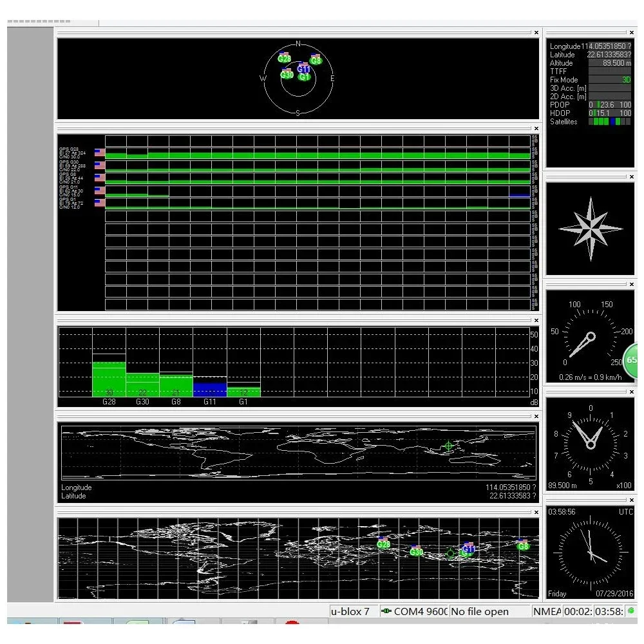Click the NMEA protocol status field

547,611
